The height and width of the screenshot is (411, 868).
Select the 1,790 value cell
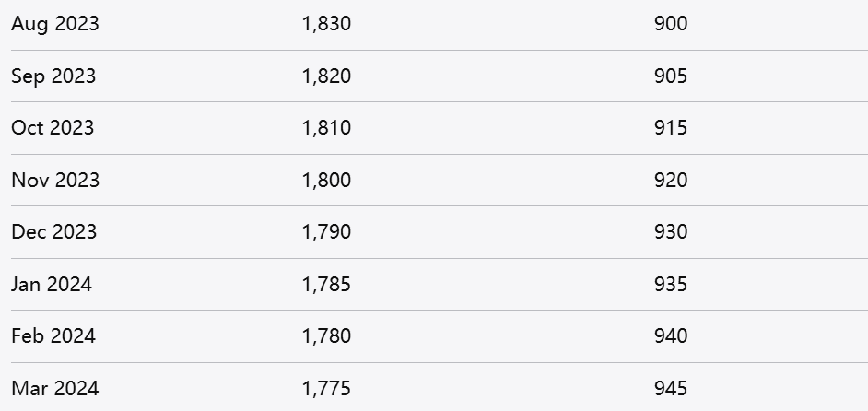pos(326,231)
